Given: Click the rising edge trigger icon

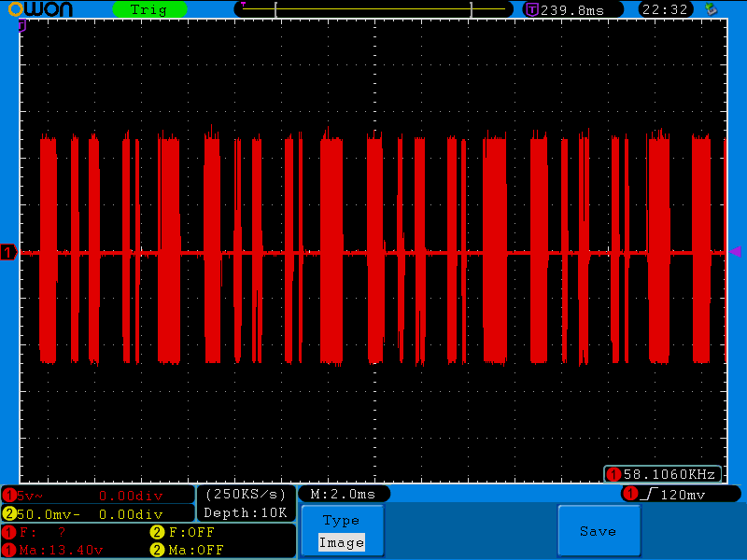Looking at the screenshot, I should [649, 495].
